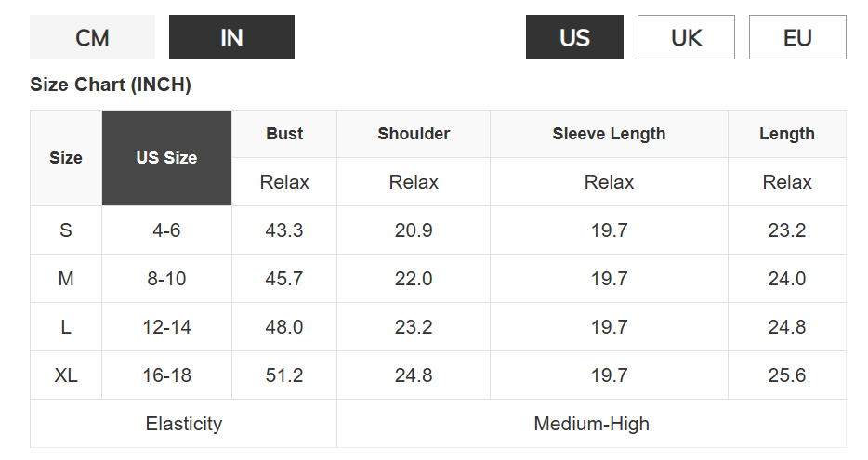The height and width of the screenshot is (460, 868).
Task: Click the Size Chart (INCH) heading
Action: click(x=111, y=85)
